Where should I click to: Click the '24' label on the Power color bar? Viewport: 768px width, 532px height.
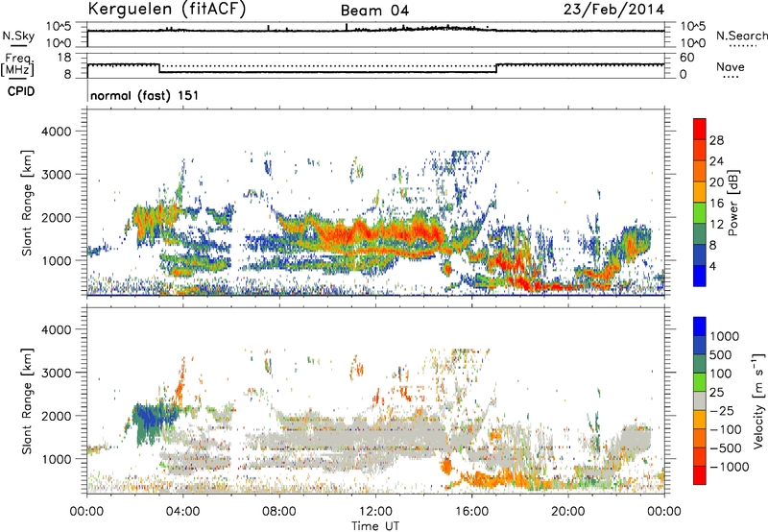click(x=716, y=161)
